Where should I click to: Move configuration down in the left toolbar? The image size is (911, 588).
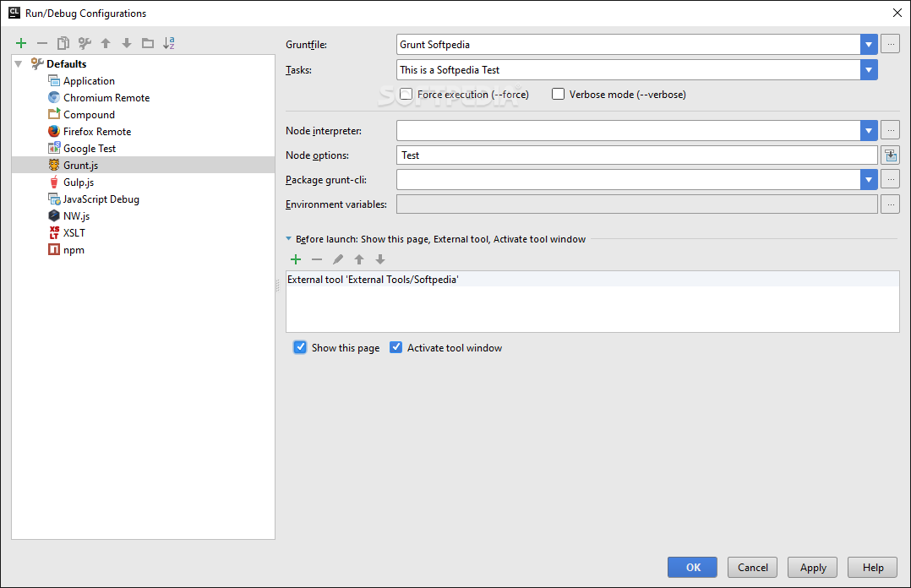point(127,43)
